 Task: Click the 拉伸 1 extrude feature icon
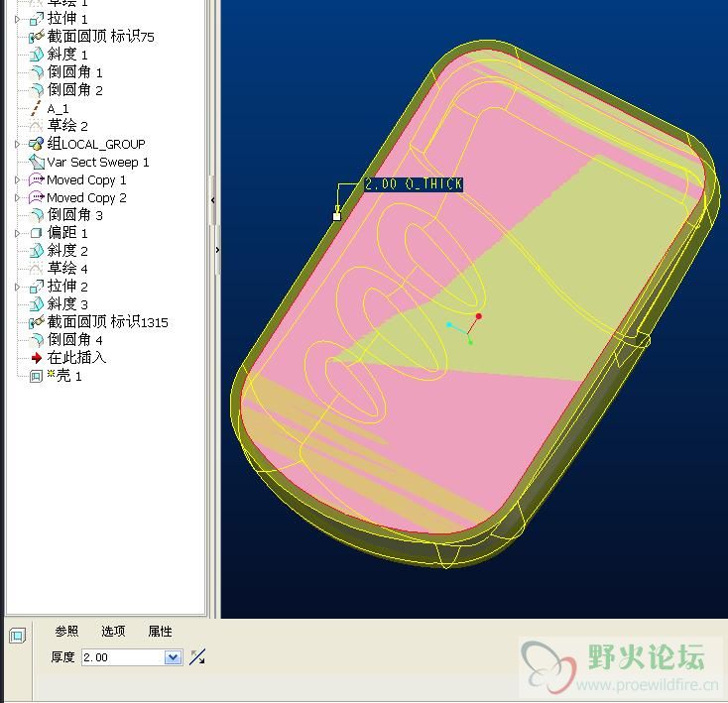(x=37, y=19)
